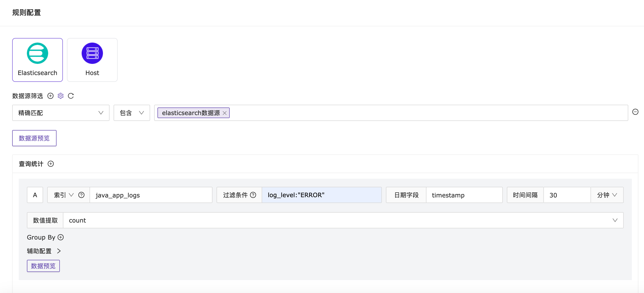Open data source filter settings gear
Image resolution: width=644 pixels, height=293 pixels.
61,96
